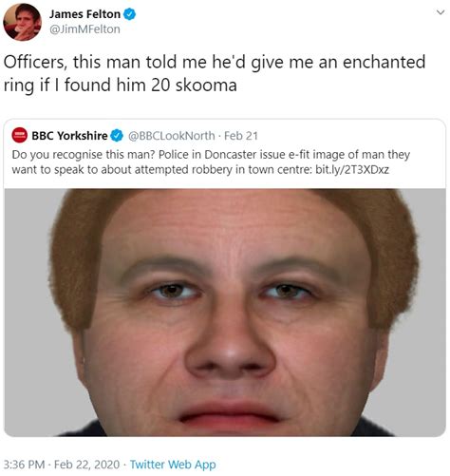Image resolution: width=450 pixels, height=476 pixels.
Task: Open James Felton's profile avatar
Action: (22, 22)
